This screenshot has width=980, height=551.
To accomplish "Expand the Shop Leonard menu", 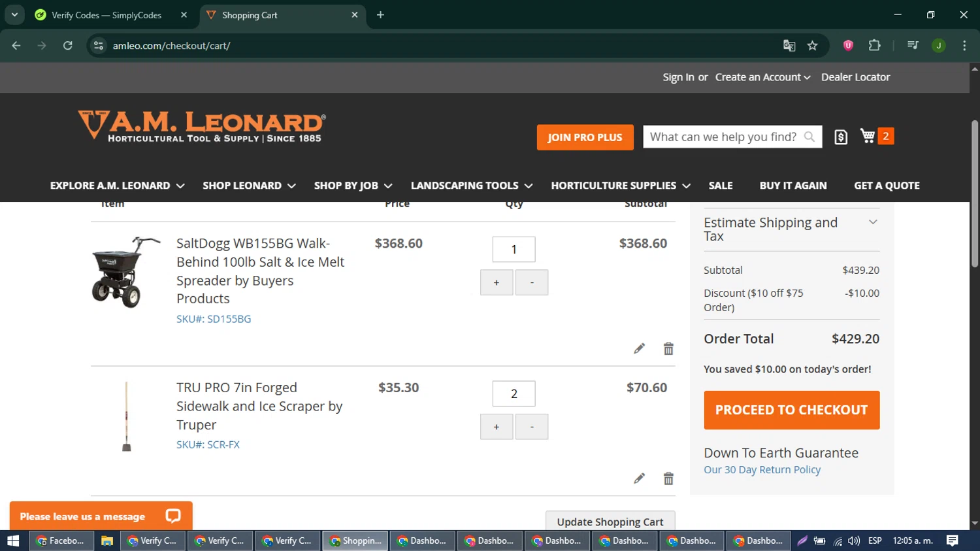I will click(x=249, y=186).
